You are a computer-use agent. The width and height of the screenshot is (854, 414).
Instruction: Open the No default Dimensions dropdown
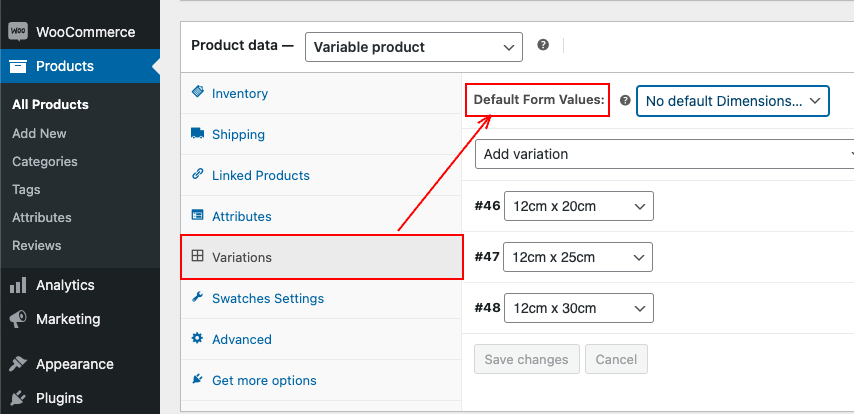pyautogui.click(x=733, y=101)
